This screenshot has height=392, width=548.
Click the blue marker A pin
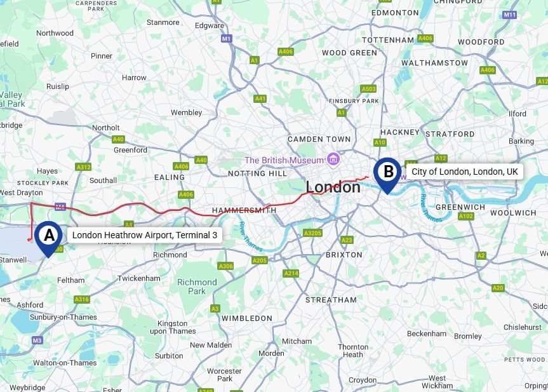tap(49, 238)
